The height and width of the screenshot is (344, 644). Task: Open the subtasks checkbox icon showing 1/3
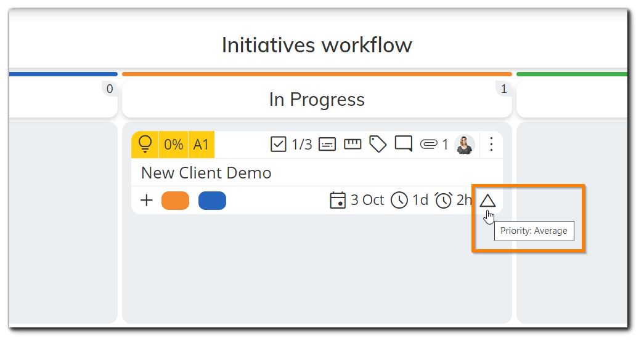[x=278, y=145]
